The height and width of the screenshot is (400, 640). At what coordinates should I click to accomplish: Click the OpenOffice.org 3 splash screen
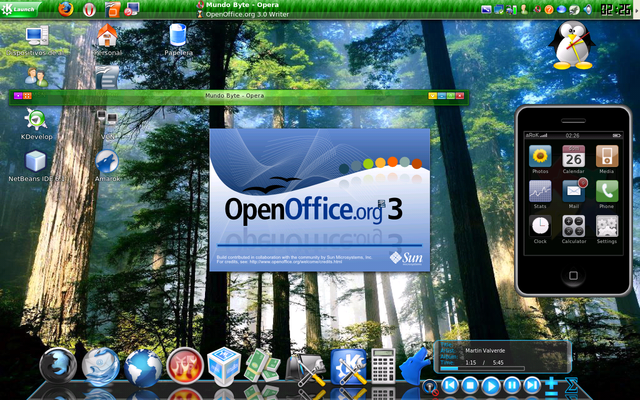(319, 200)
